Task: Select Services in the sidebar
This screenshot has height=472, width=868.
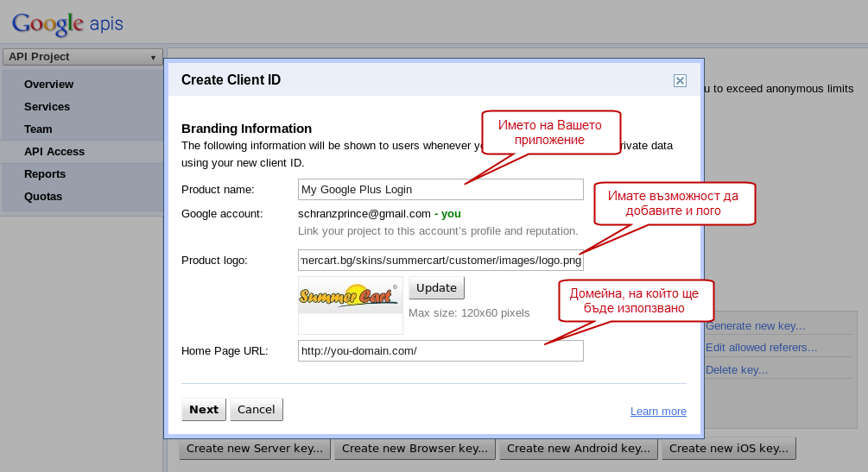Action: (x=47, y=107)
